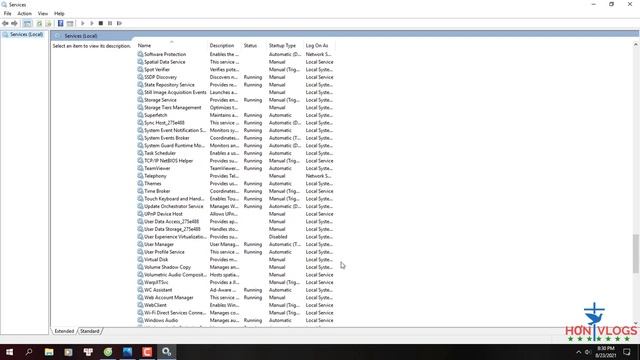Select the User Profile Service row
Image resolution: width=640 pixels, height=360 pixels.
[164, 252]
